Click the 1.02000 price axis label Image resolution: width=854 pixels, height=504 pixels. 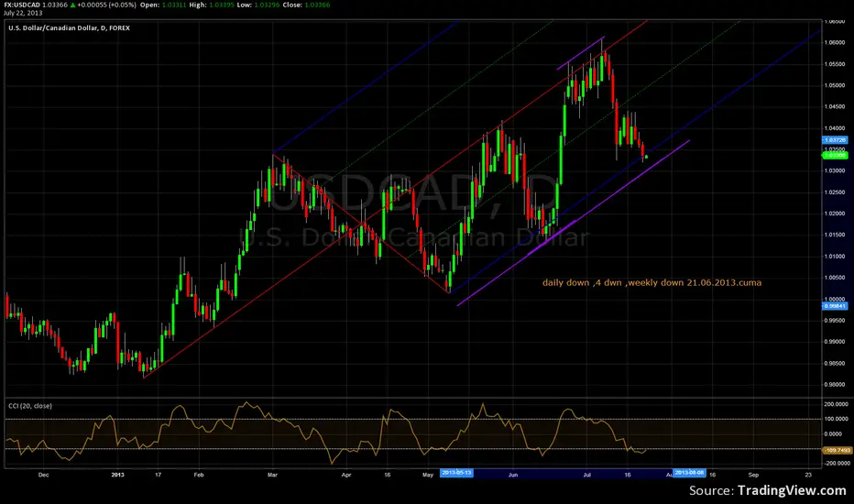pyautogui.click(x=835, y=213)
